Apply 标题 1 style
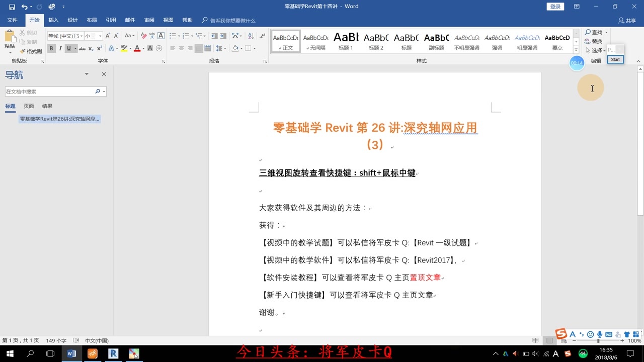Screen dimensions: 644x362 coord(346,41)
